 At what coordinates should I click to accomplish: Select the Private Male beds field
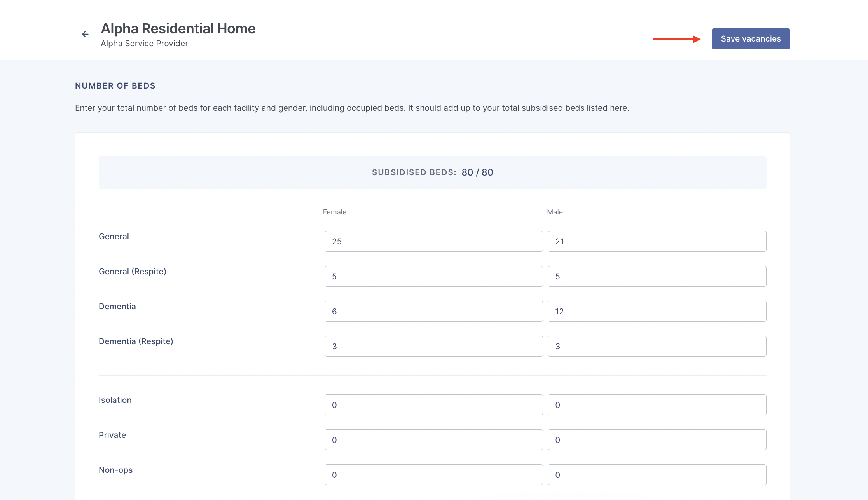click(x=657, y=440)
